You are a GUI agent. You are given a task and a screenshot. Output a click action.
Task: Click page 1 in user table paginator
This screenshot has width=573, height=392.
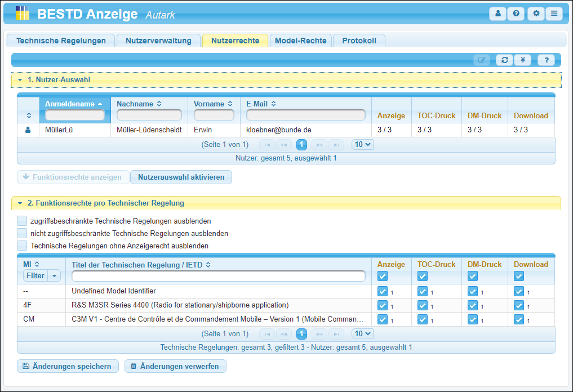pos(301,145)
